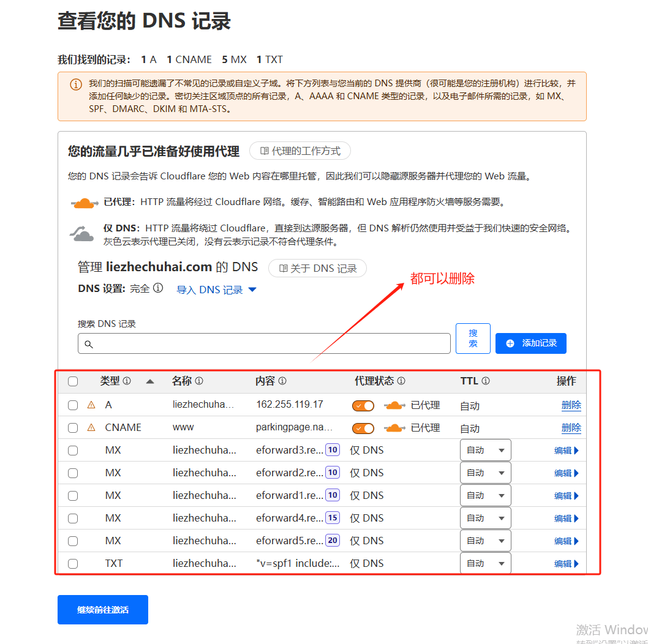Click IP address 162.255.119.17 cell
This screenshot has height=644, width=648.
(290, 405)
